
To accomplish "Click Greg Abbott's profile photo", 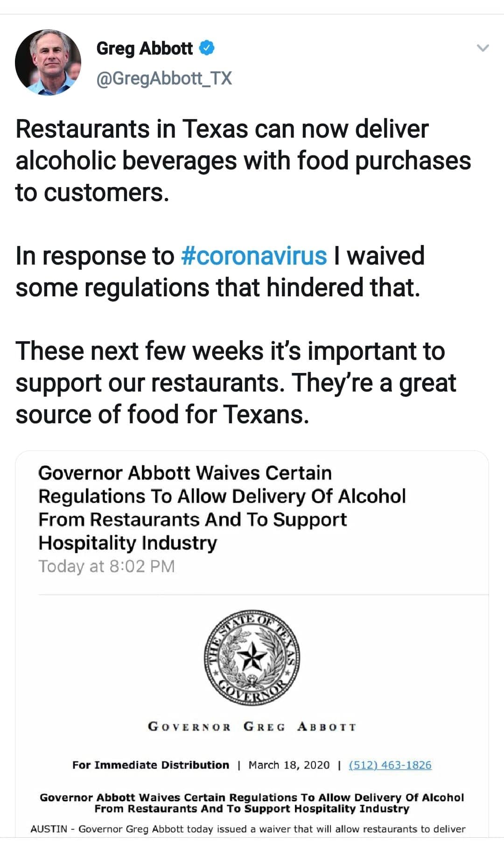I will click(x=48, y=63).
